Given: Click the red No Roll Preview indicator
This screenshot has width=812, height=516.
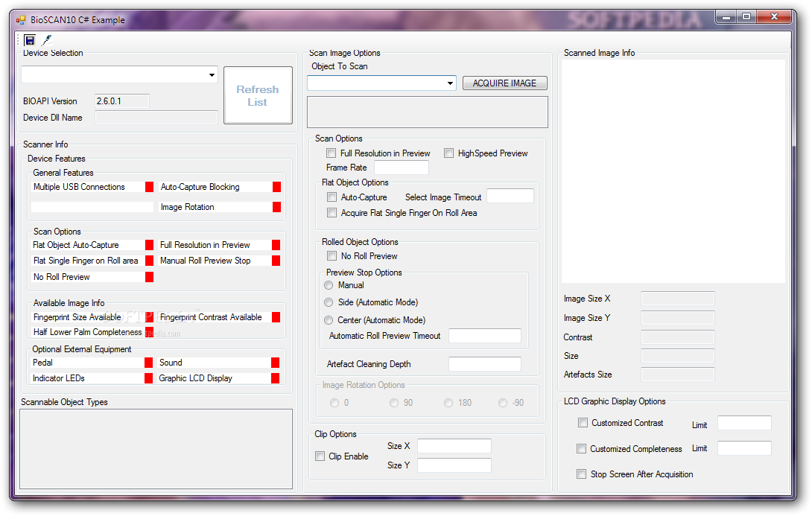Looking at the screenshot, I should pyautogui.click(x=149, y=277).
